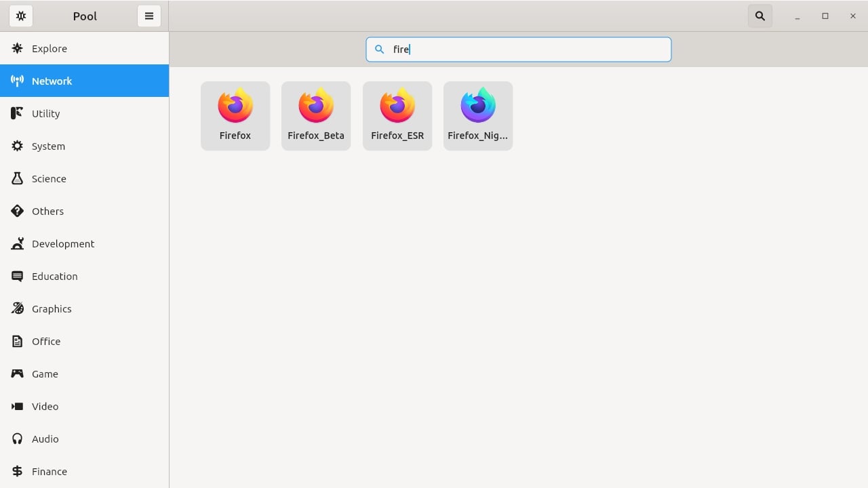
Task: Click the Others question mark icon
Action: (x=18, y=211)
